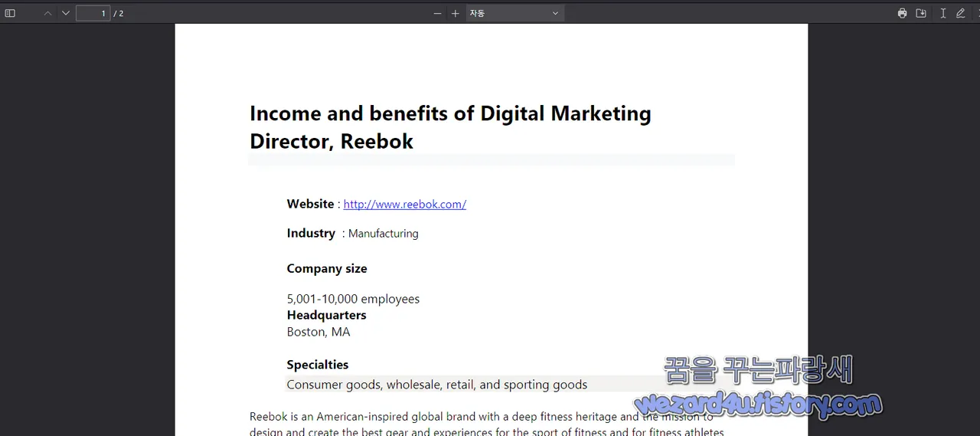
Task: Click the 'Website' label
Action: pyautogui.click(x=310, y=204)
